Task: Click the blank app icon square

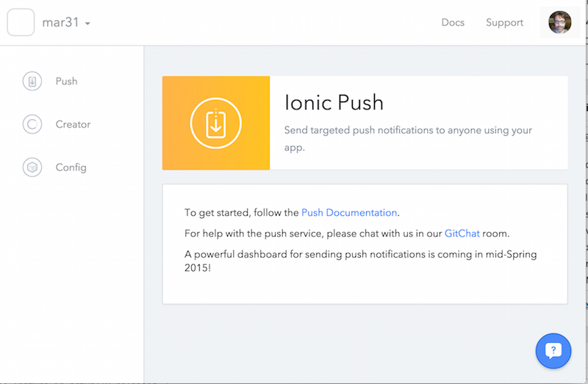Action: tap(21, 22)
